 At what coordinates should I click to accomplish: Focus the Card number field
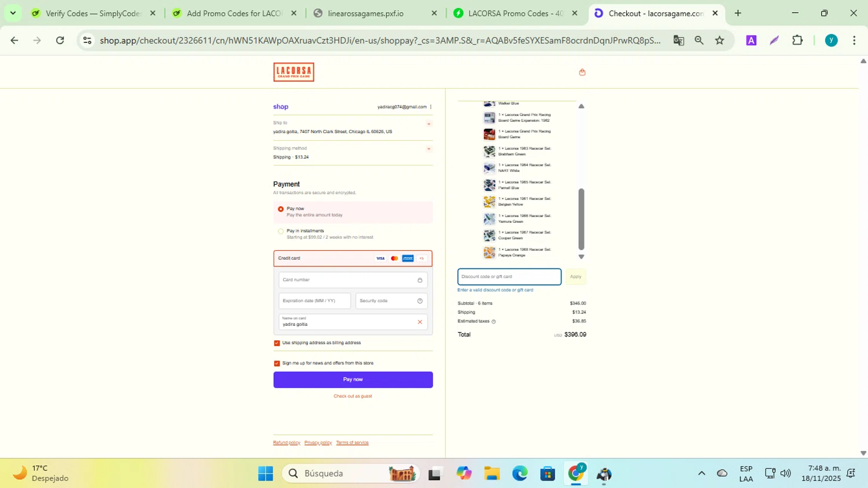353,280
